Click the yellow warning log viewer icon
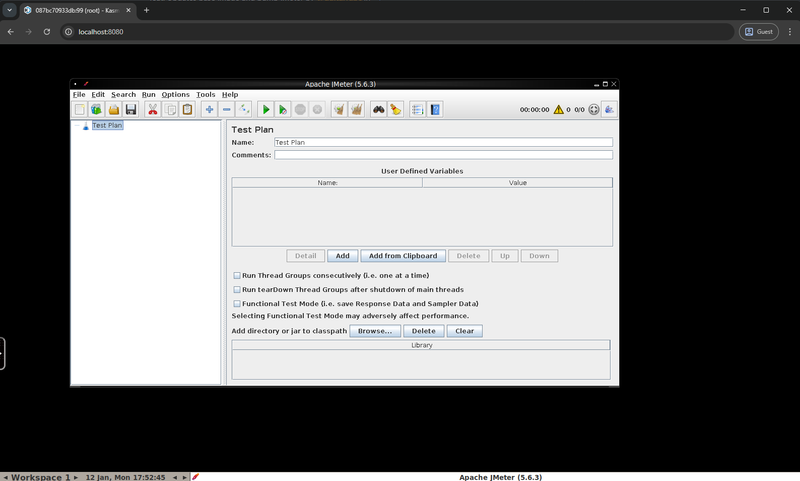Image resolution: width=800 pixels, height=481 pixels. coord(559,109)
